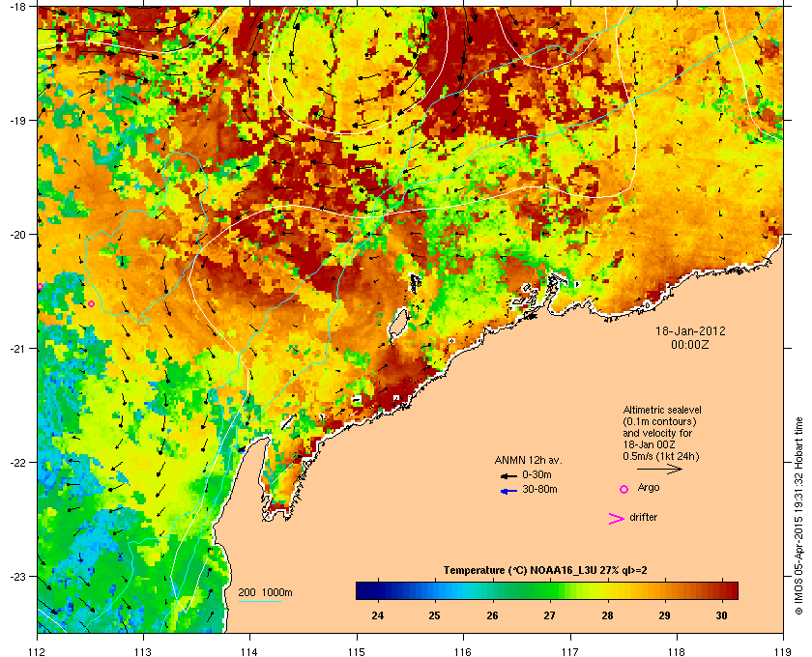This screenshot has height=657, width=812.
Task: Click the latitude axis label -20
Action: pyautogui.click(x=17, y=235)
